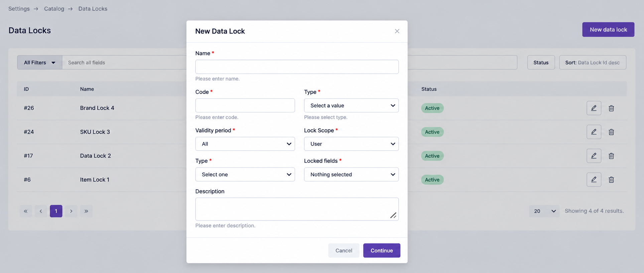Click the Active status of row #24
Image resolution: width=644 pixels, height=273 pixels.
pos(432,132)
